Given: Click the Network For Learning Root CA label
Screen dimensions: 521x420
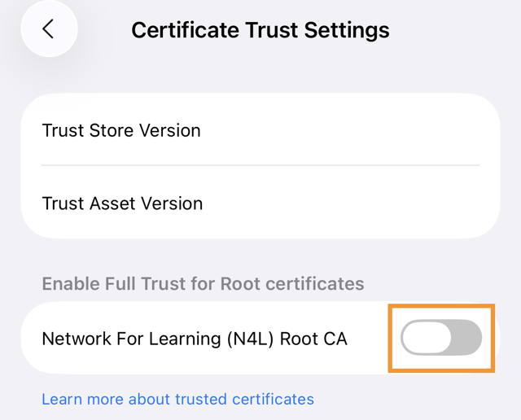Looking at the screenshot, I should [x=195, y=339].
